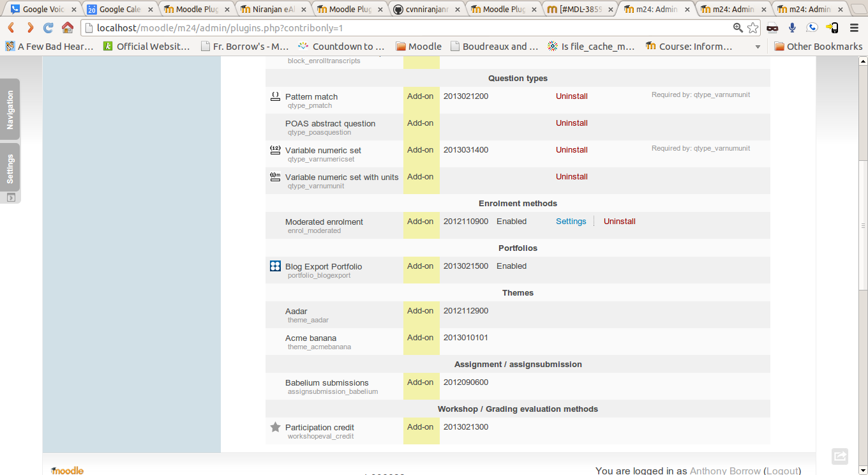Open the Fr. Borrow's - M... bookmark

pyautogui.click(x=244, y=46)
